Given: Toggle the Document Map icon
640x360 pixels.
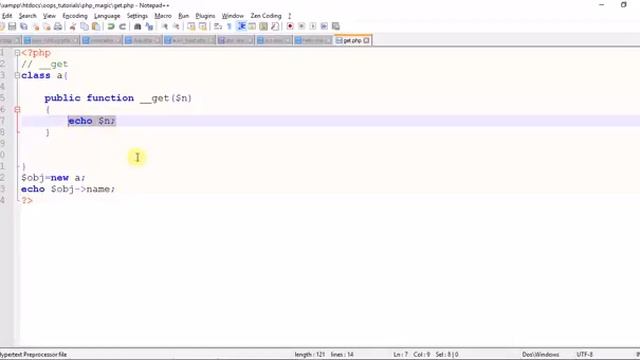Looking at the screenshot, I should [x=264, y=27].
